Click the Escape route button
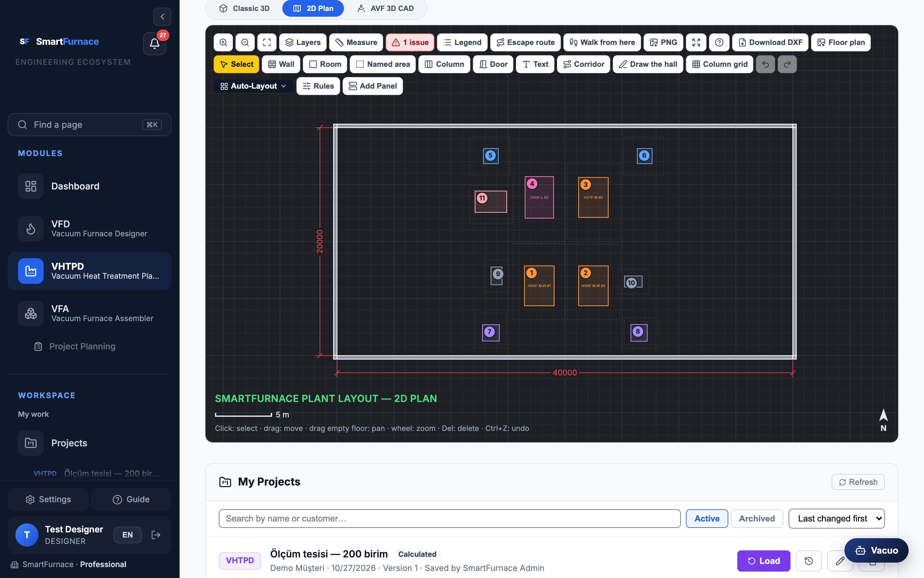The width and height of the screenshot is (924, 578). click(x=526, y=42)
